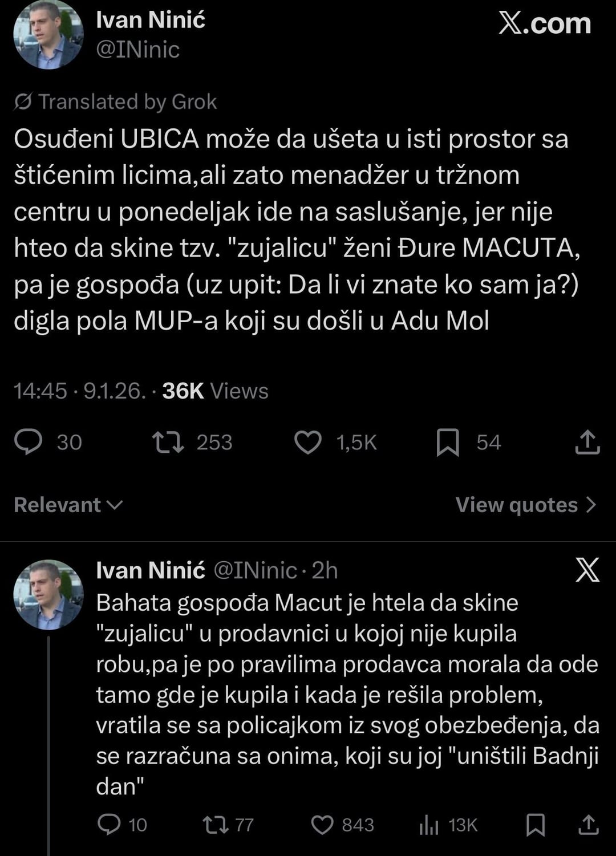616x856 pixels.
Task: Retweet the main post with 253 reposts
Action: pos(168,443)
